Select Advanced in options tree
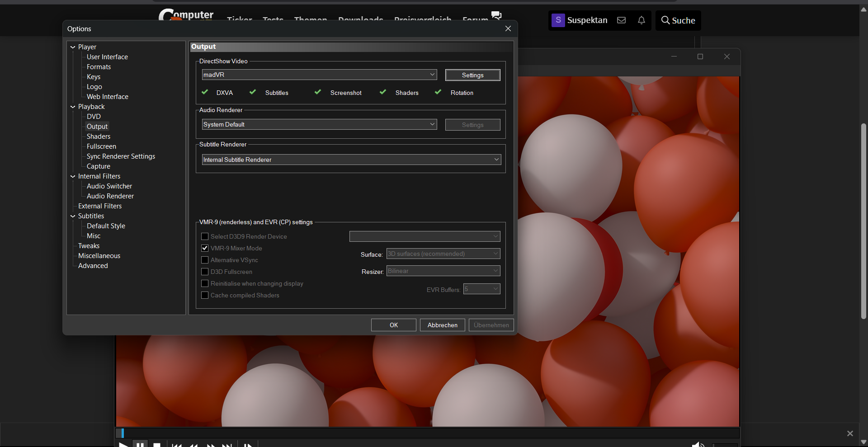 click(x=93, y=266)
